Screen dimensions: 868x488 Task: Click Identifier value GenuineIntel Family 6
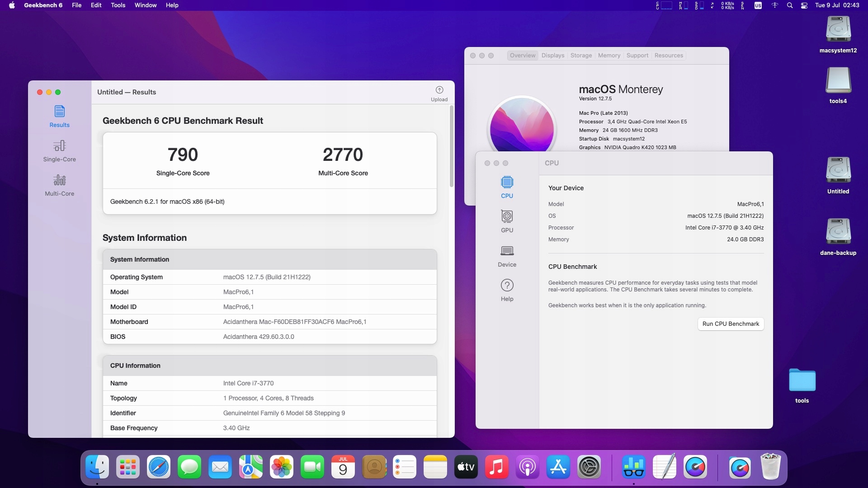[284, 413]
